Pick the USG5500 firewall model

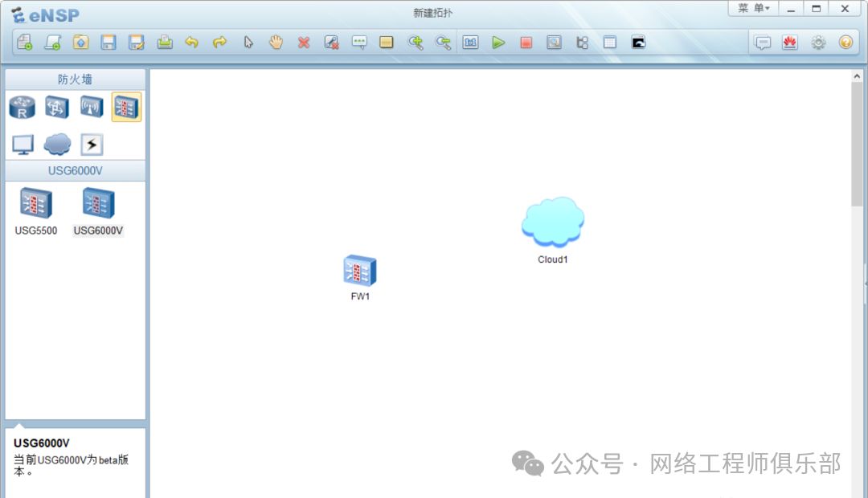(x=36, y=212)
